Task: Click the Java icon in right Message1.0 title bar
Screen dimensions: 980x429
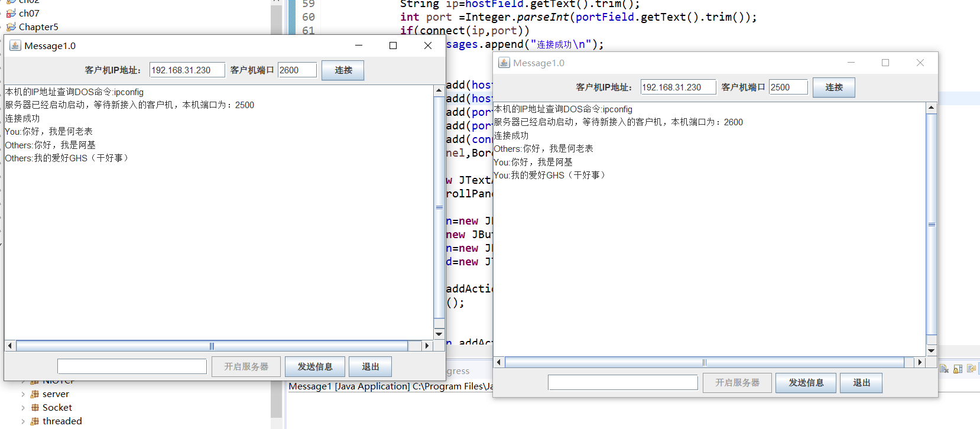Action: pyautogui.click(x=504, y=63)
